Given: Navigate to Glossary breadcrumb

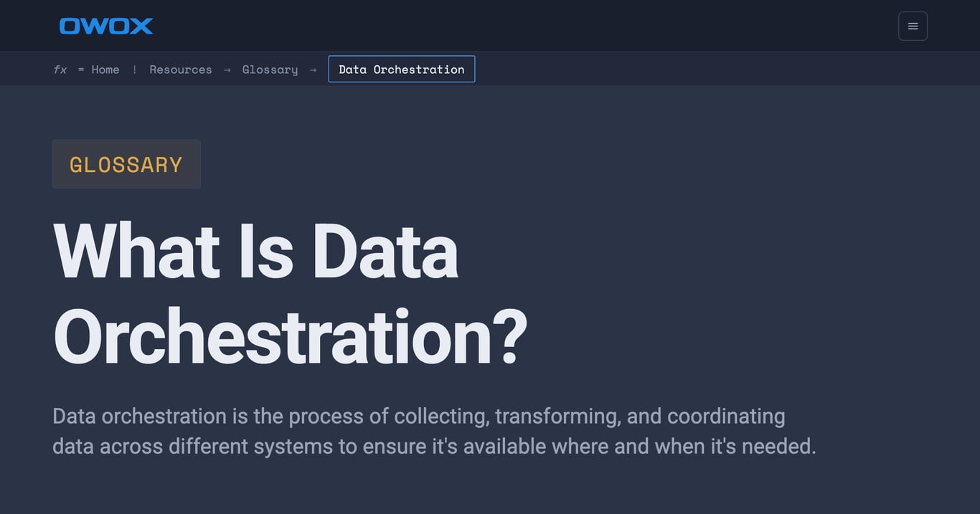Looking at the screenshot, I should tap(270, 70).
